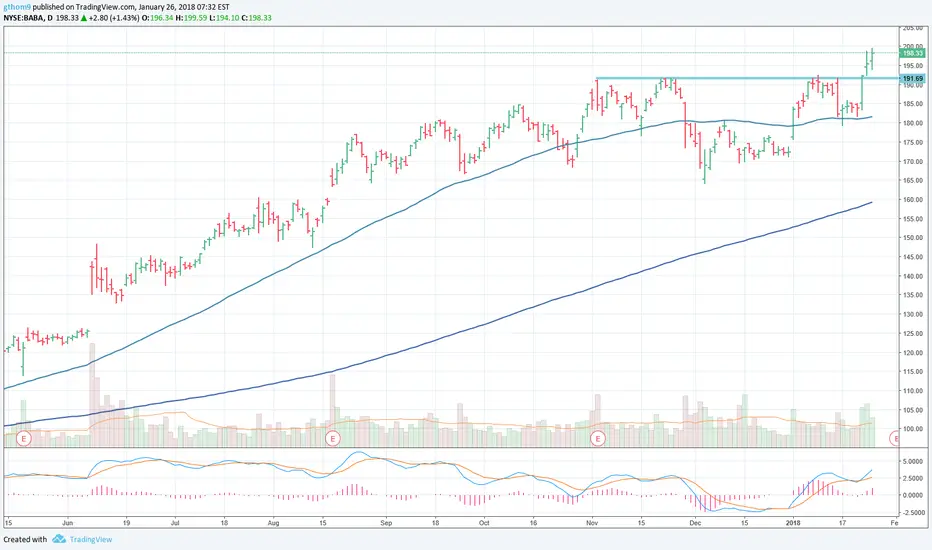Click the 2018 date label
Screen dimensions: 932x550
(x=793, y=523)
